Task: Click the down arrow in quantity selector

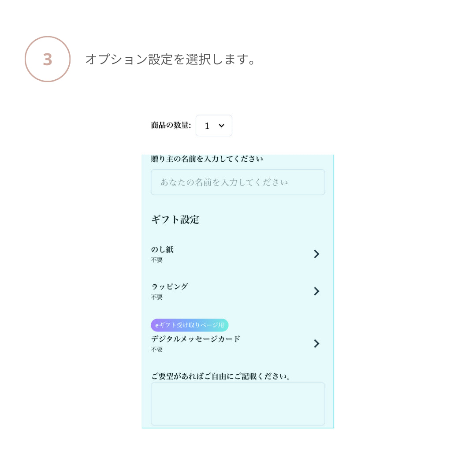Action: (222, 126)
